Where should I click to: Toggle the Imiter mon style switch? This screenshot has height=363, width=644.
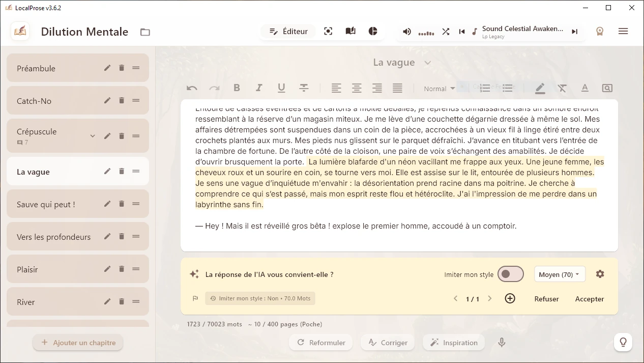[x=510, y=274]
